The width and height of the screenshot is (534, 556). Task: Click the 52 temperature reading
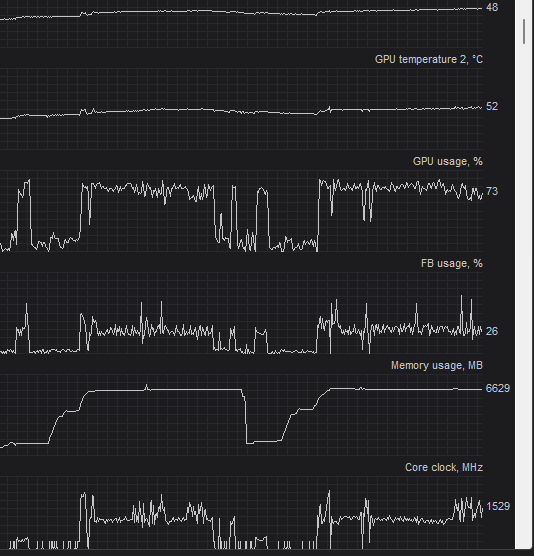coord(492,106)
